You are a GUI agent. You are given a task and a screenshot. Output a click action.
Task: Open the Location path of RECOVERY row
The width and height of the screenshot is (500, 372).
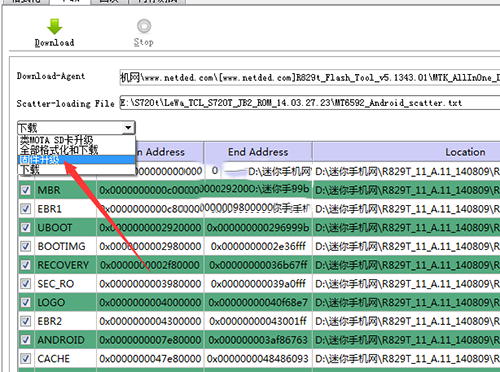click(x=407, y=265)
